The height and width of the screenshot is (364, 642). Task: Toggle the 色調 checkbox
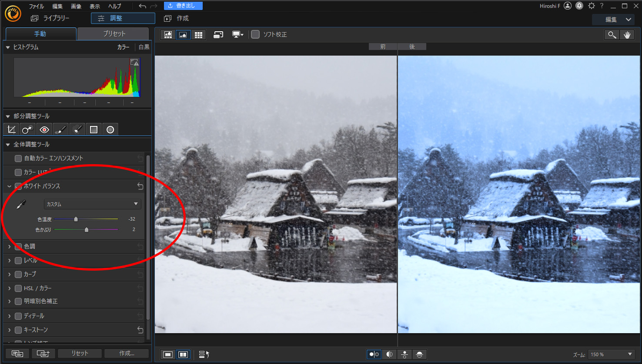pos(18,247)
